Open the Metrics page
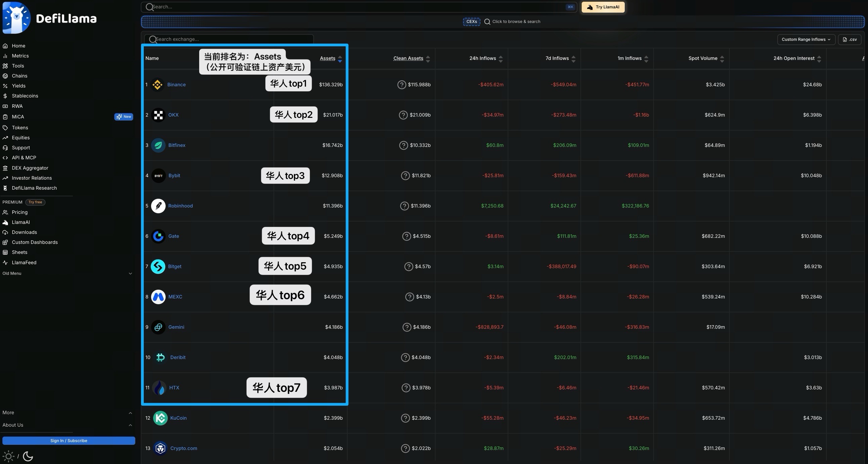Viewport: 868px width, 464px height. 20,56
